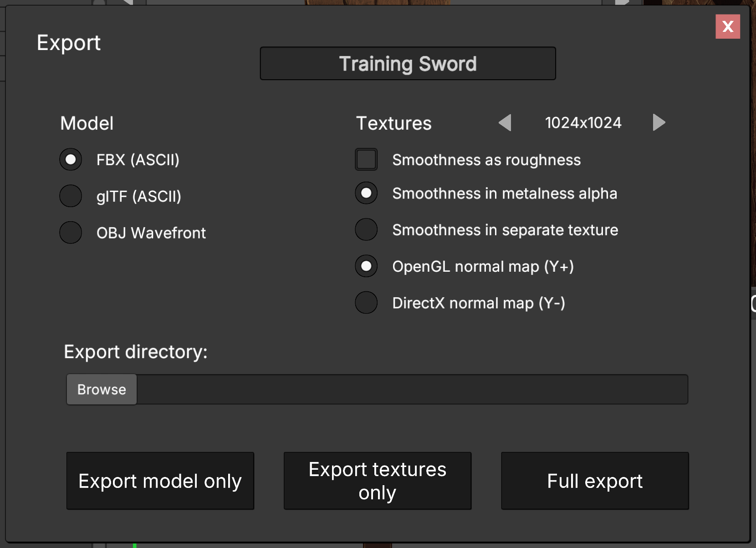Image resolution: width=756 pixels, height=548 pixels.
Task: Click the Model section header
Action: [87, 123]
